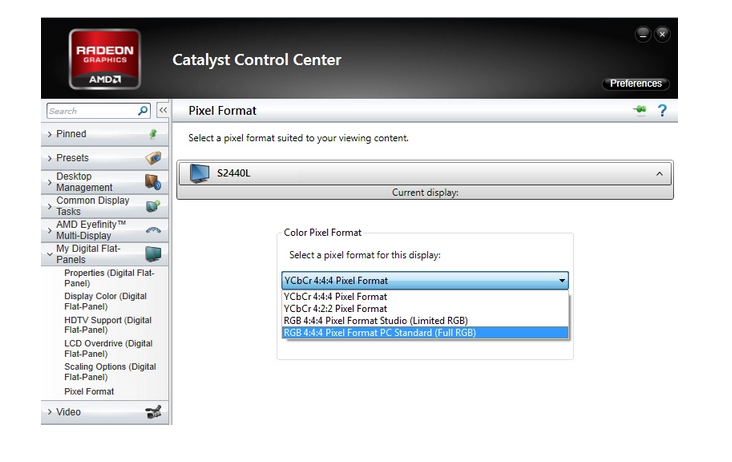Open LCD Overdrive (Digital Flat-Panel) page
Image resolution: width=732 pixels, height=462 pixels.
point(108,349)
